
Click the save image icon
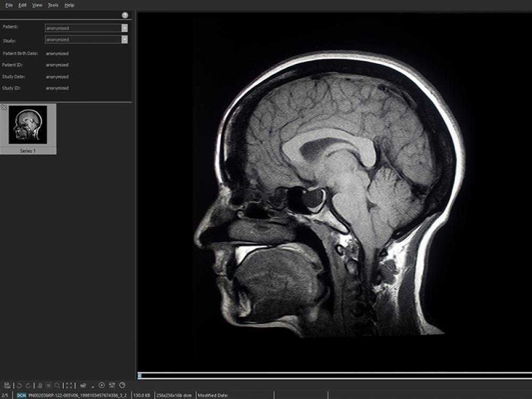[7, 385]
